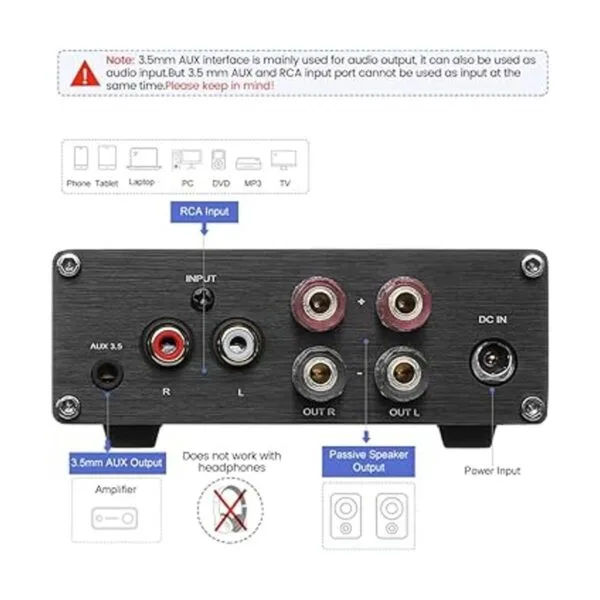
Task: Click the Power Input text label
Action: click(492, 471)
